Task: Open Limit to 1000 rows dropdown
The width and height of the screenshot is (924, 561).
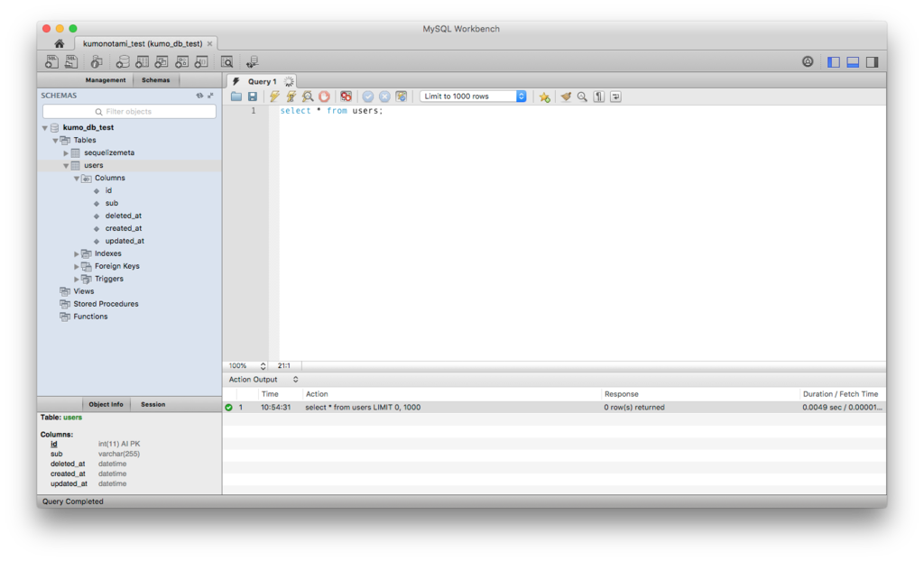Action: coord(473,96)
